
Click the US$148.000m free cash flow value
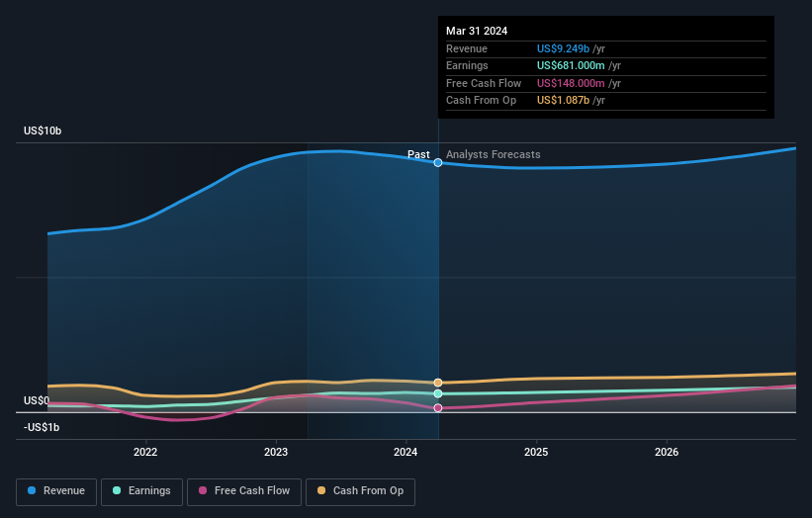(x=571, y=83)
